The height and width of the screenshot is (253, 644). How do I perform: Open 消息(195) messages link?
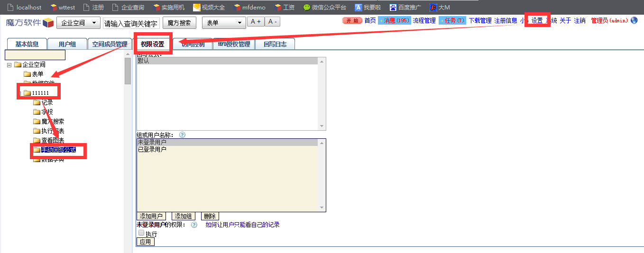(x=395, y=20)
